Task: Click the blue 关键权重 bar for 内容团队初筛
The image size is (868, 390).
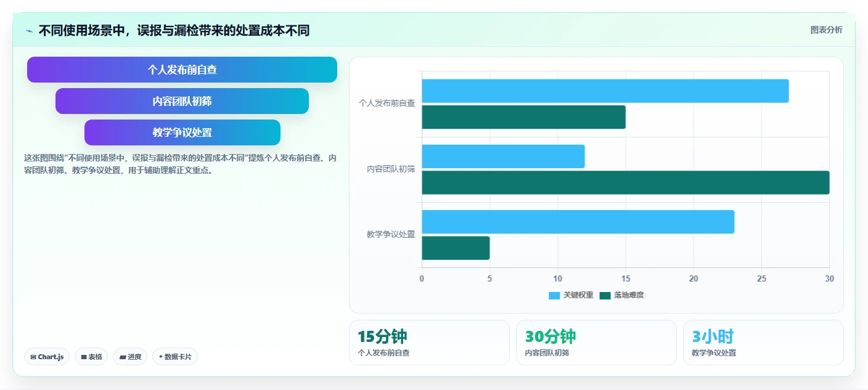Action: [x=503, y=156]
